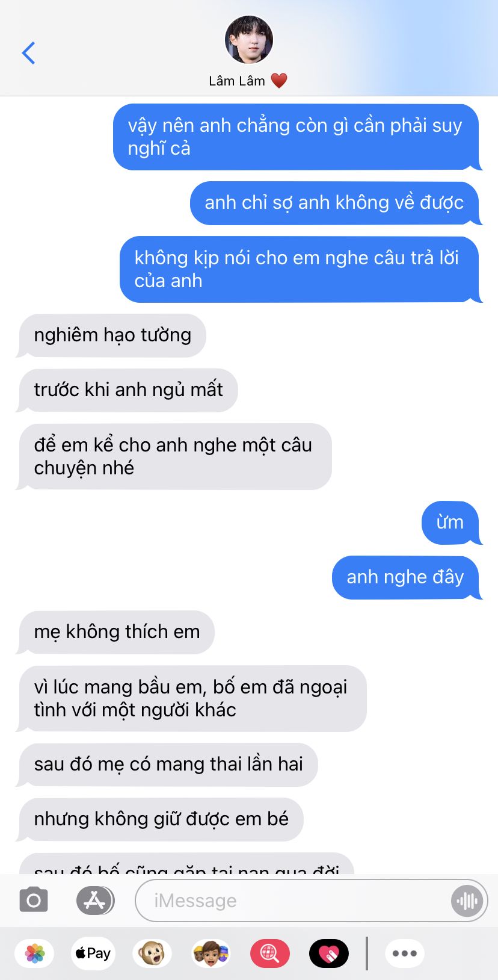
Task: Tap the iMessage text input field
Action: click(295, 901)
